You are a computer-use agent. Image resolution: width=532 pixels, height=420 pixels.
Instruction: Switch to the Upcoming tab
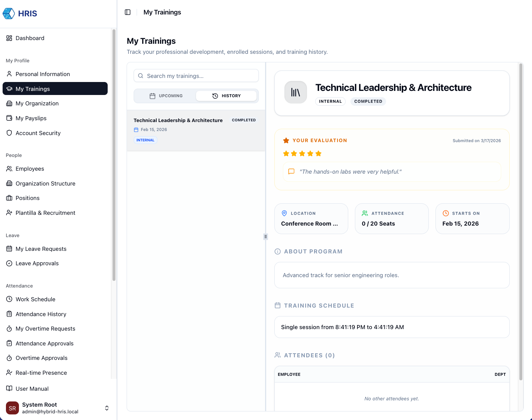[x=166, y=96]
